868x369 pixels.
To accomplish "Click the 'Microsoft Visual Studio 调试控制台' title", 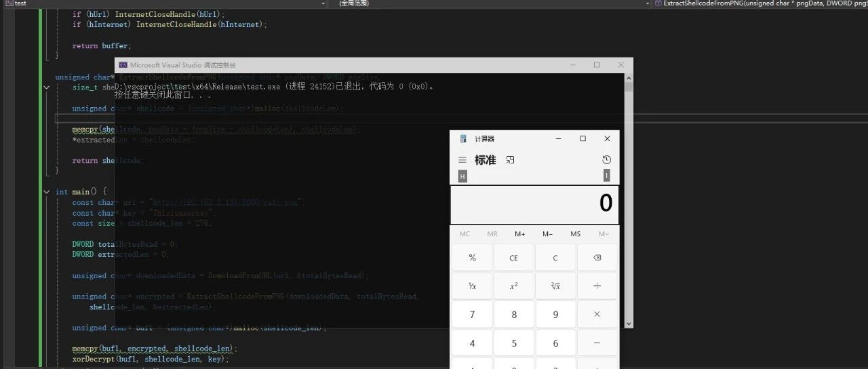I will [x=183, y=65].
